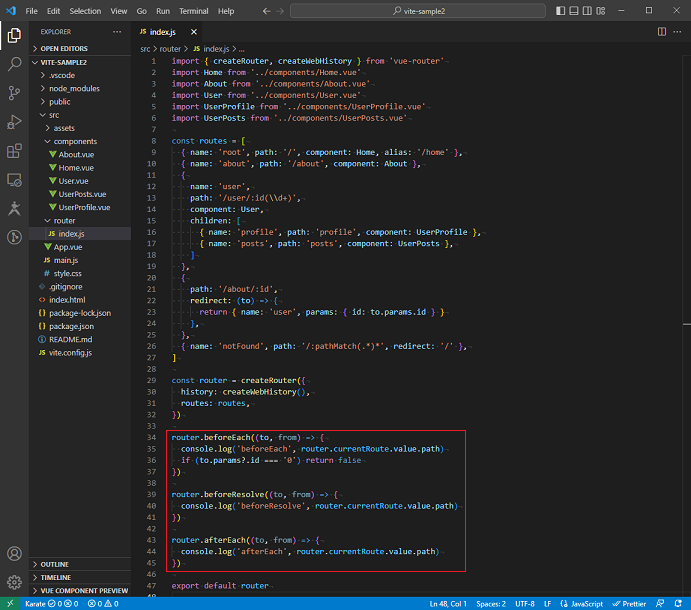Expand the TIMELINE section
Viewport: 691px width, 610px height.
pyautogui.click(x=80, y=577)
